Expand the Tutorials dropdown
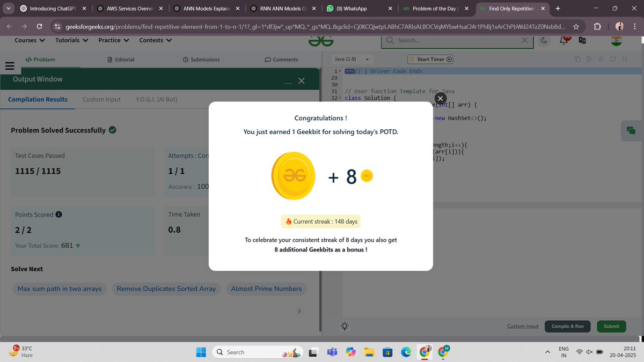Screen dimensions: 644x362 [71, 40]
